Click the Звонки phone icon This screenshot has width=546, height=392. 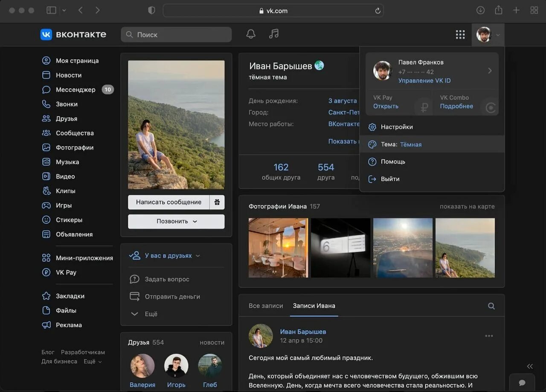46,104
